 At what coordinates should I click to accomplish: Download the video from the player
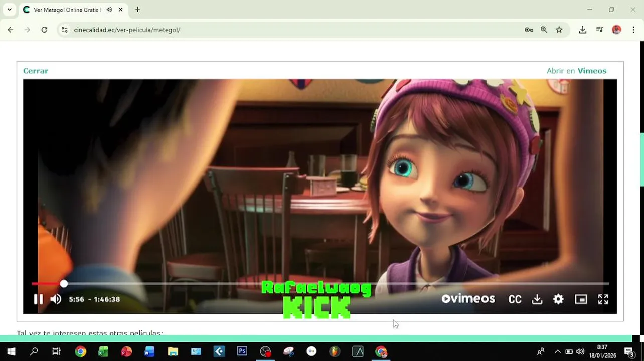click(537, 299)
